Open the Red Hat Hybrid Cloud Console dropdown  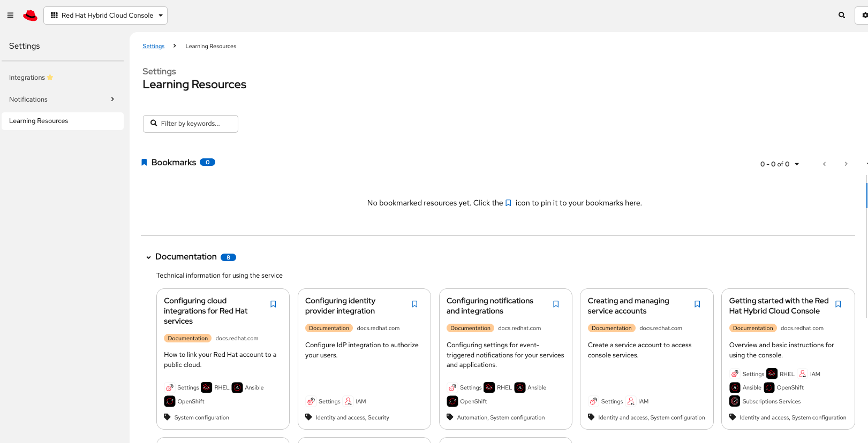click(x=105, y=16)
